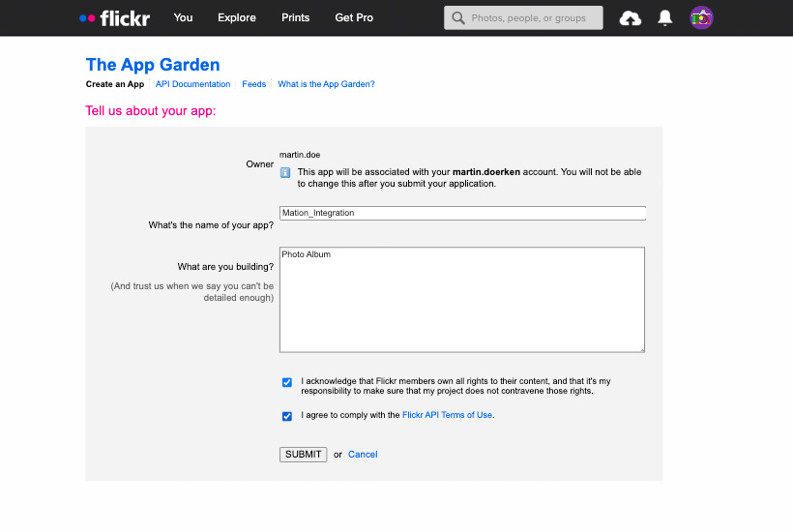Image resolution: width=793 pixels, height=532 pixels.
Task: Click the Photo Album description textarea
Action: 462,300
